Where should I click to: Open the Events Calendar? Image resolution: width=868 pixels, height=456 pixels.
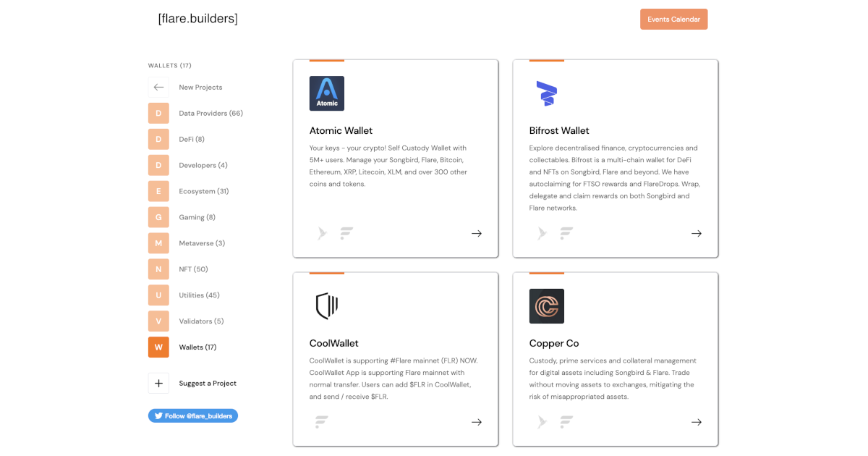673,19
